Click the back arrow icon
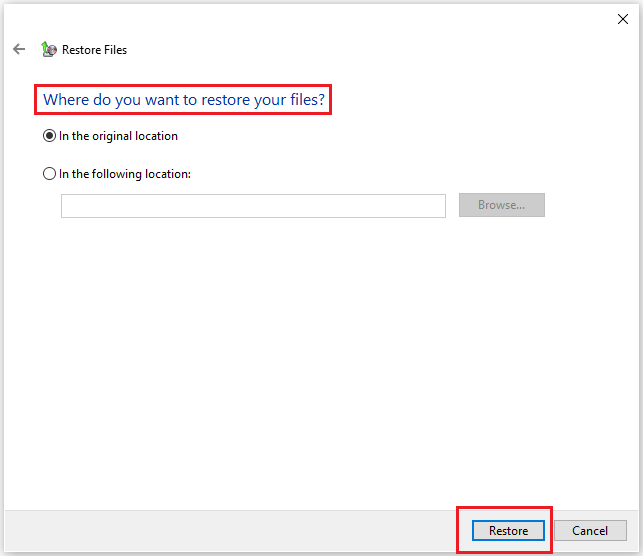Screen dimensions: 643x556 (19, 49)
